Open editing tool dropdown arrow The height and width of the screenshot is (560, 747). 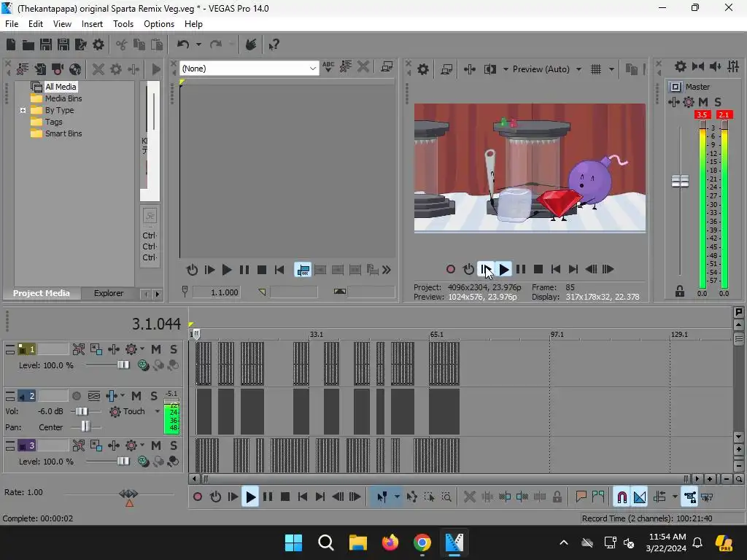(x=397, y=497)
